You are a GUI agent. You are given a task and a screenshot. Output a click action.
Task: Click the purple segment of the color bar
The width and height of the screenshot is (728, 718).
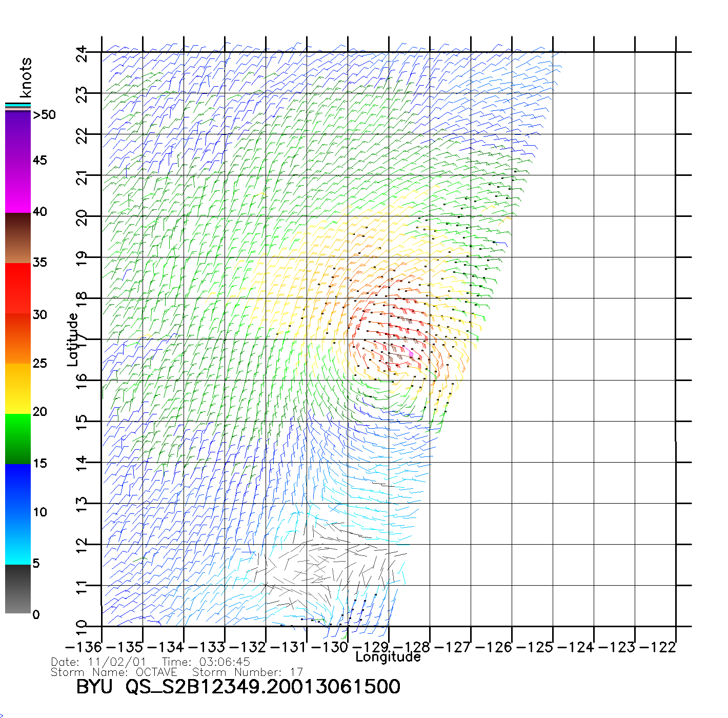(x=18, y=136)
